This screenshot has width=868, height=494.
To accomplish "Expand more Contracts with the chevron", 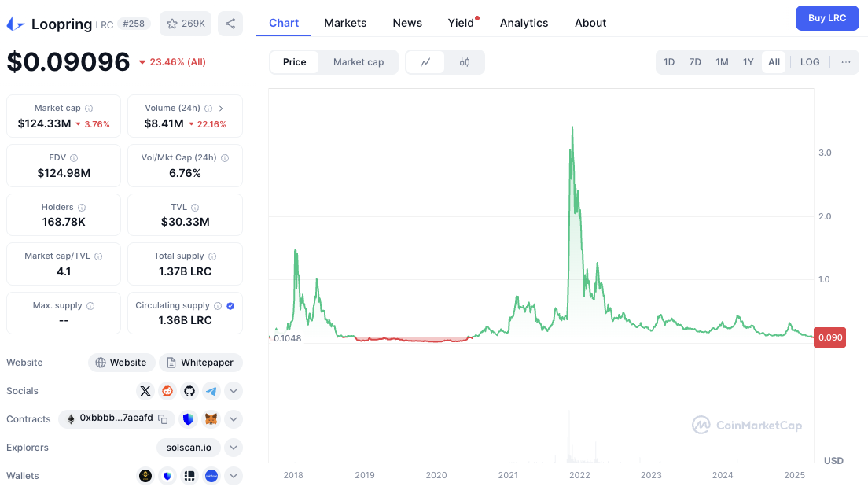I will click(x=234, y=419).
